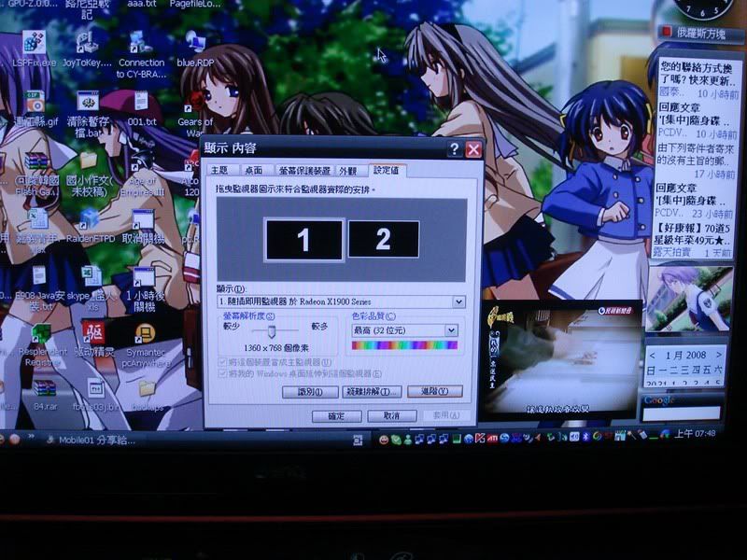Click the taskbar clock 上午 07:48

(695, 434)
